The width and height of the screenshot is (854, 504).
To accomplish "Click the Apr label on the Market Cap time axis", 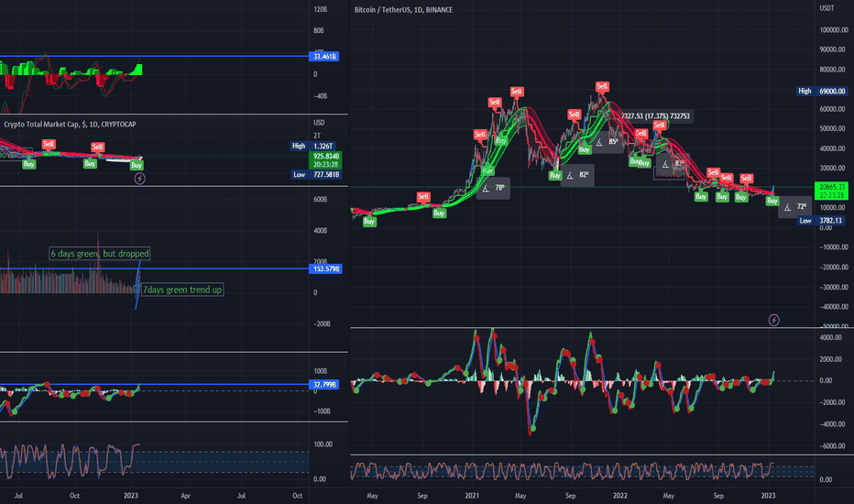I will 186,496.
